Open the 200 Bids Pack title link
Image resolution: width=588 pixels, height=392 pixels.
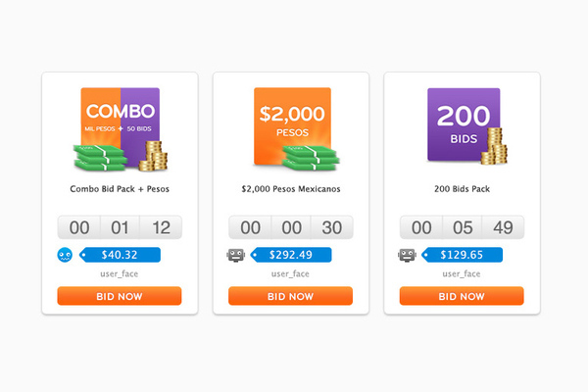[462, 189]
